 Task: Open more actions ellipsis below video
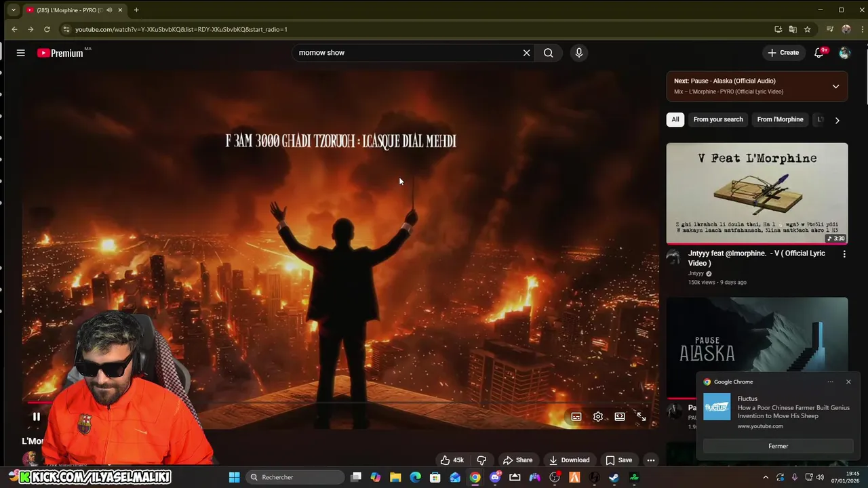[650, 460]
